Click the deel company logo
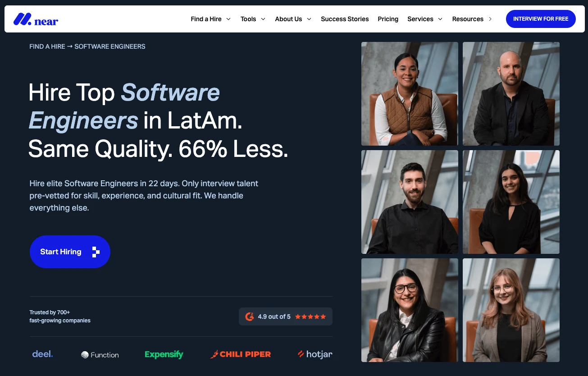Image resolution: width=588 pixels, height=376 pixels. pyautogui.click(x=42, y=354)
